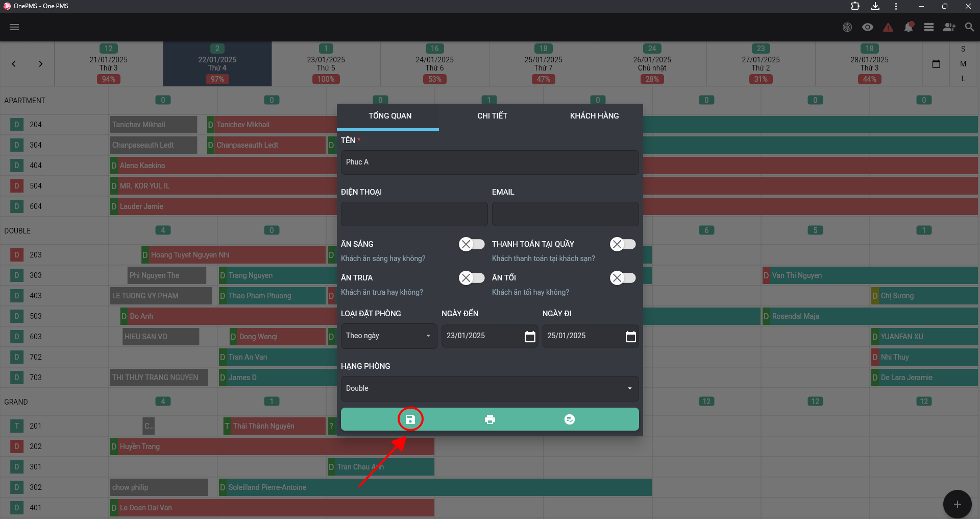Open YUANFAN XU booking bar
Screen dimensions: 980x519
[x=924, y=337]
